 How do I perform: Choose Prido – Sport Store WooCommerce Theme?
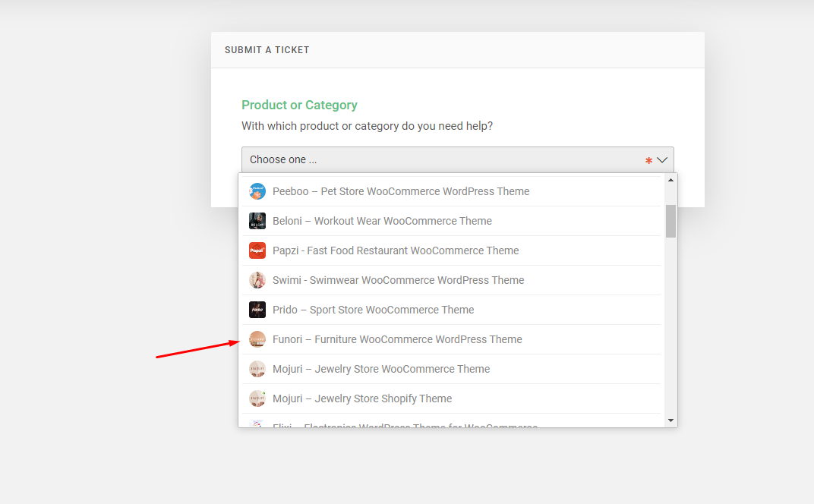(451, 310)
